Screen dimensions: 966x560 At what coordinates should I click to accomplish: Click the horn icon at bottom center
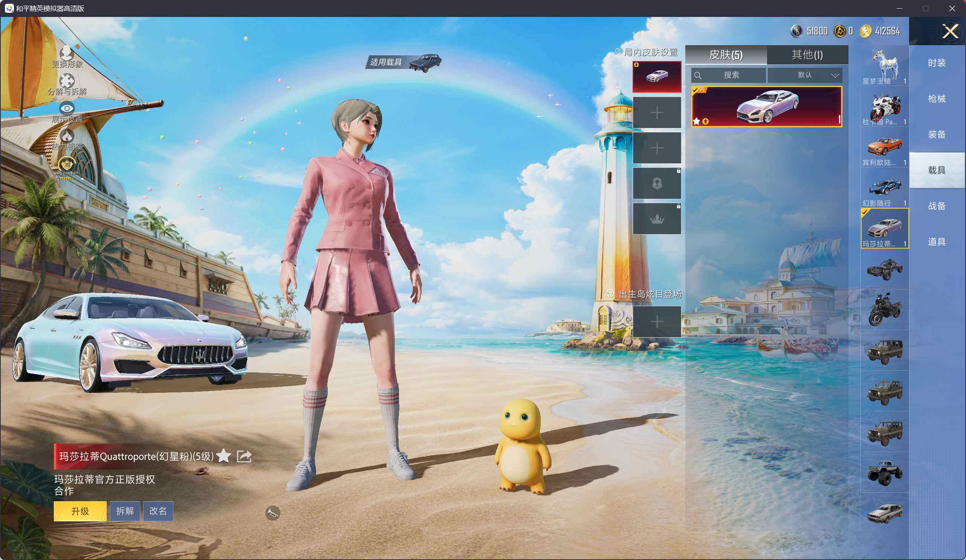point(272,513)
